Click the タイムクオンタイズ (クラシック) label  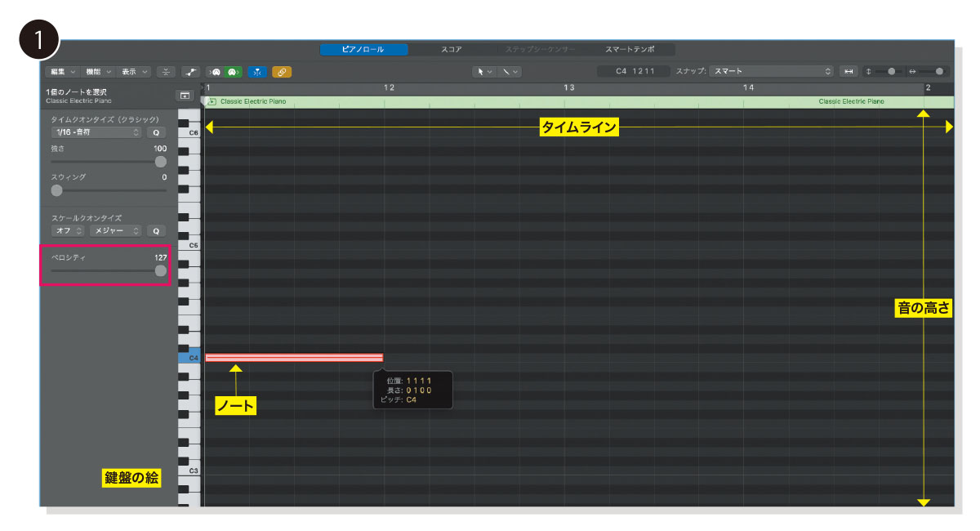(105, 119)
